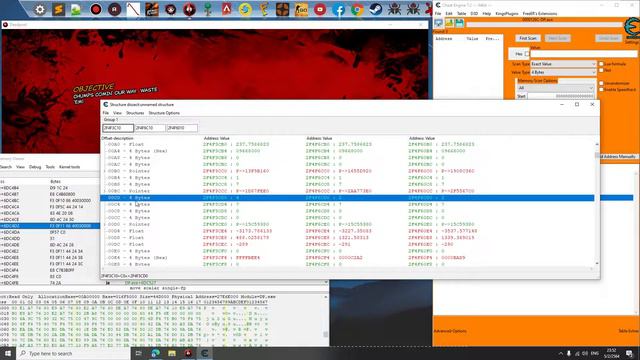Screen dimensions: 640x360
Task: Open the YouTube icon in the top dock
Action: click(x=320, y=9)
